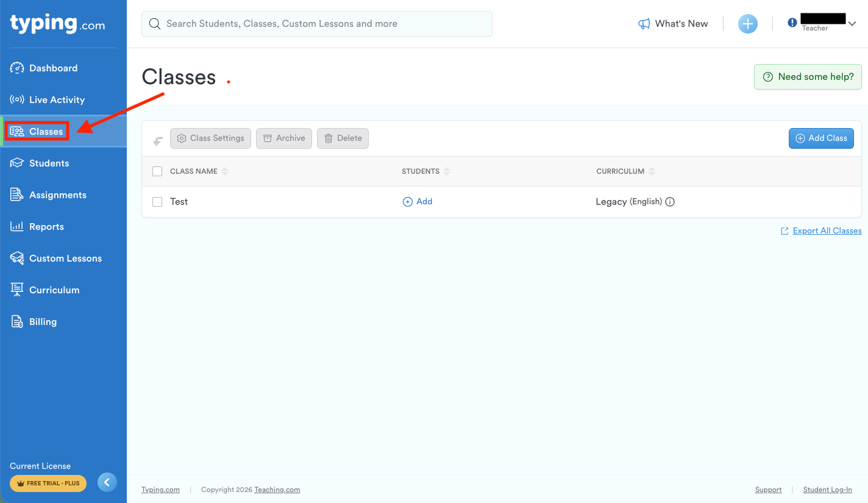
Task: Click the blue plus circle icon in header
Action: (747, 24)
